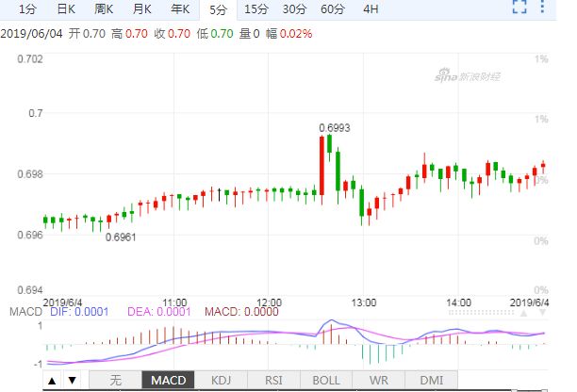Image resolution: width=577 pixels, height=392 pixels.
Task: Open the 月K monthly chart tab
Action: [x=142, y=9]
